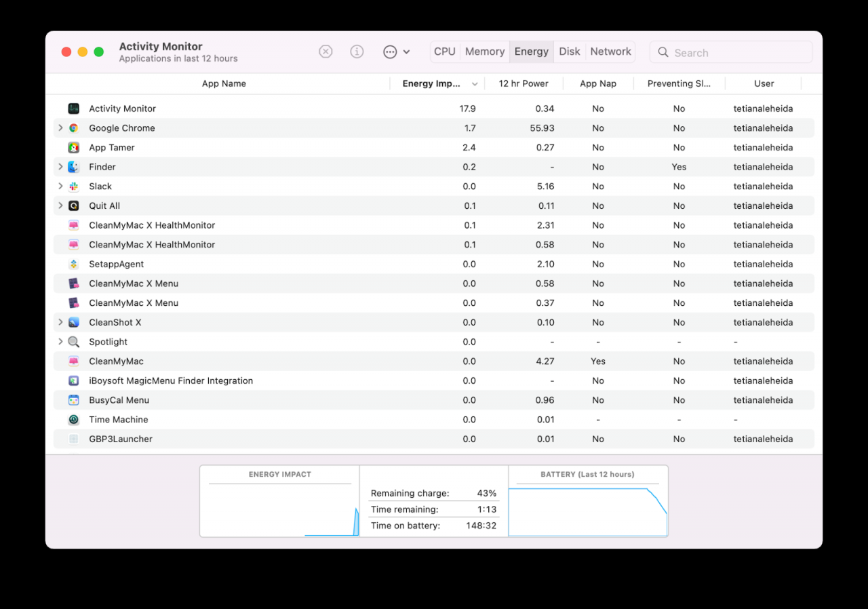Click the 43% remaining charge value

pyautogui.click(x=487, y=493)
